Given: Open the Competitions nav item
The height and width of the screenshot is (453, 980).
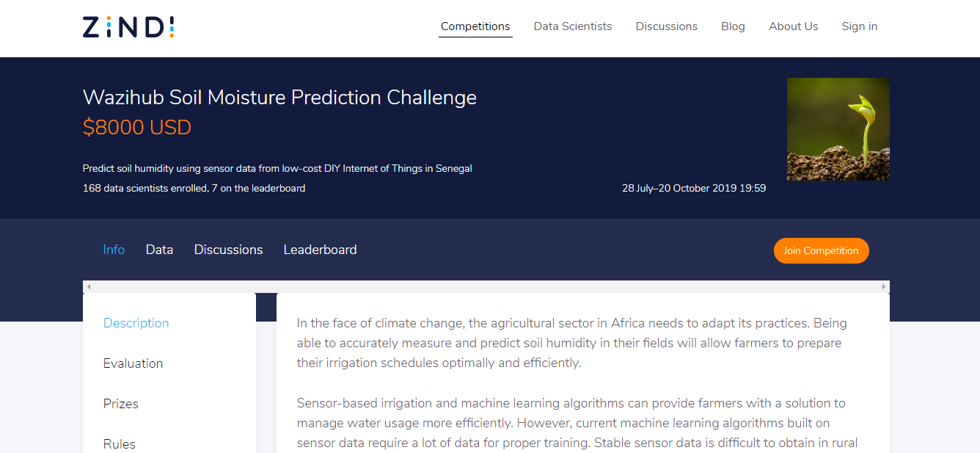Looking at the screenshot, I should point(475,26).
